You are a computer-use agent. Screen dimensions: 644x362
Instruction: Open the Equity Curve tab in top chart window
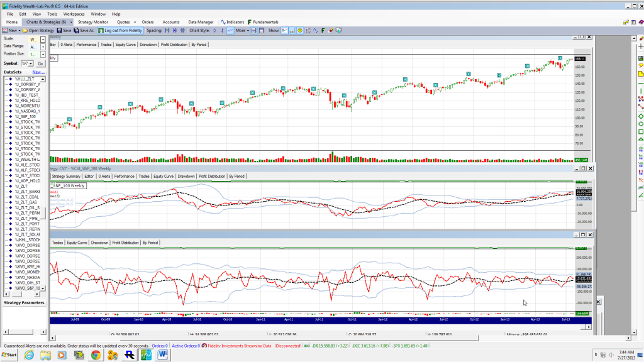pos(126,45)
